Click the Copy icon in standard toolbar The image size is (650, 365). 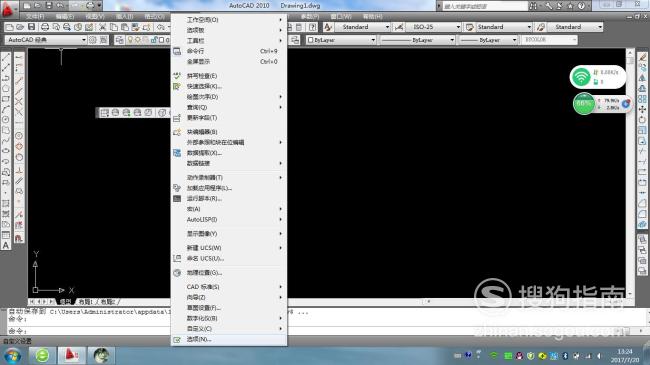pos(114,27)
